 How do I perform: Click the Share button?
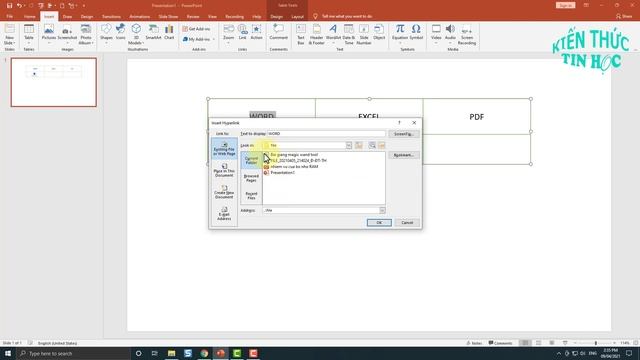click(x=624, y=16)
